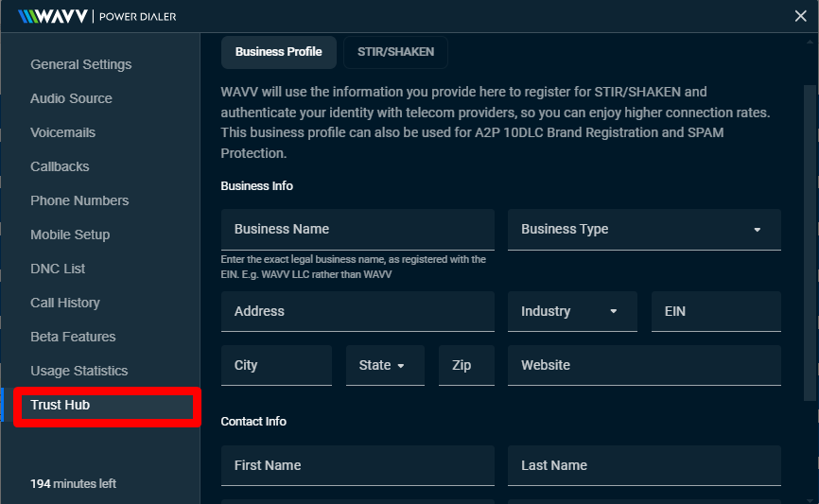
Task: Click into the EIN field
Action: point(716,311)
